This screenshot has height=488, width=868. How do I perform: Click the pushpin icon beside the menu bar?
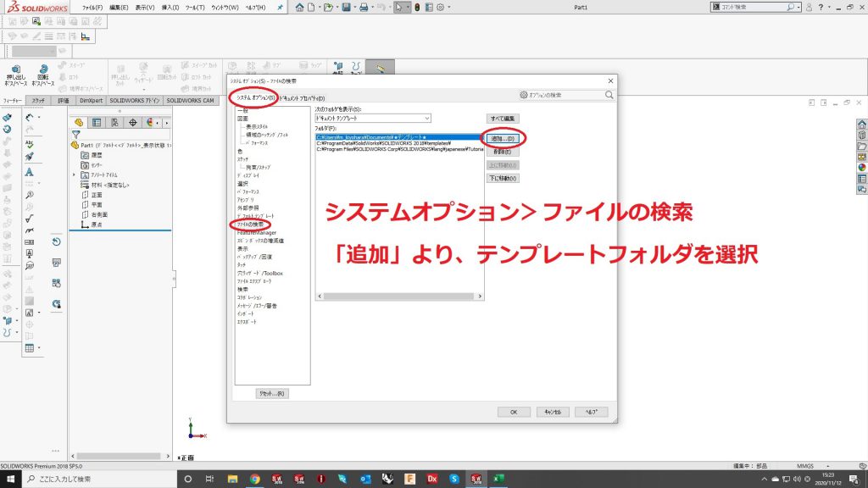280,7
